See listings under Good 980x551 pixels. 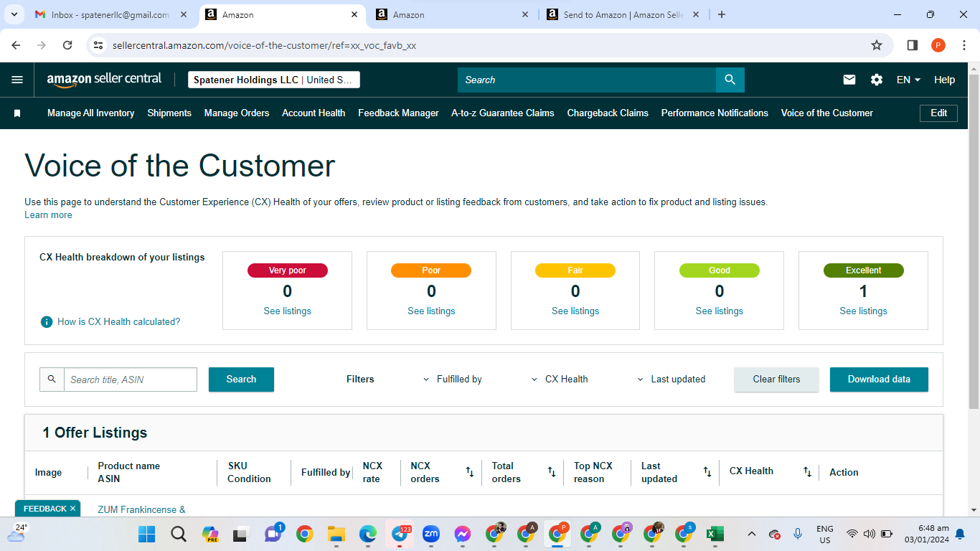[x=719, y=311]
